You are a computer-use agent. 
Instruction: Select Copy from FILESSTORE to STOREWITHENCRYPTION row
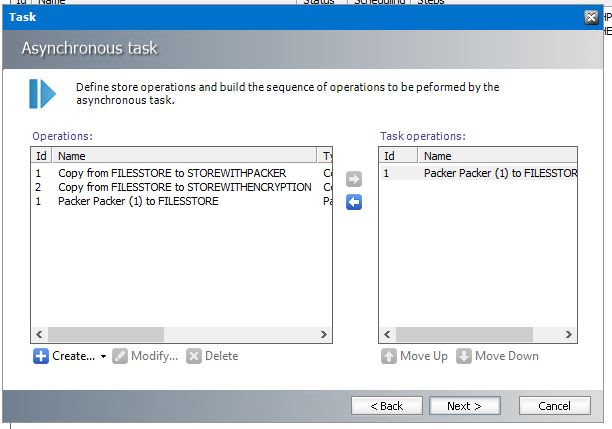(181, 187)
